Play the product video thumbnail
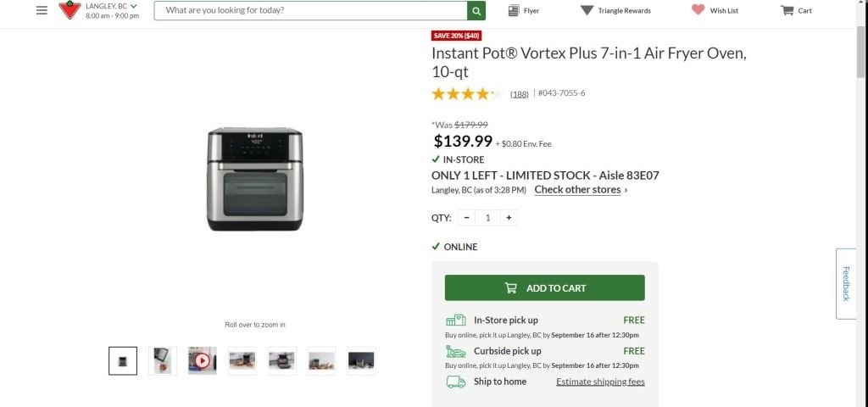The height and width of the screenshot is (407, 868). (203, 360)
